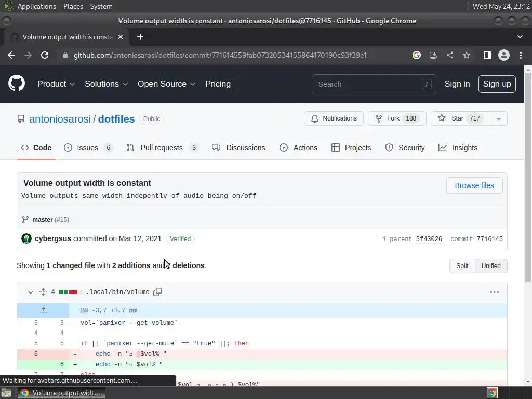Open the Projects tab
532x399 pixels.
[x=351, y=148]
